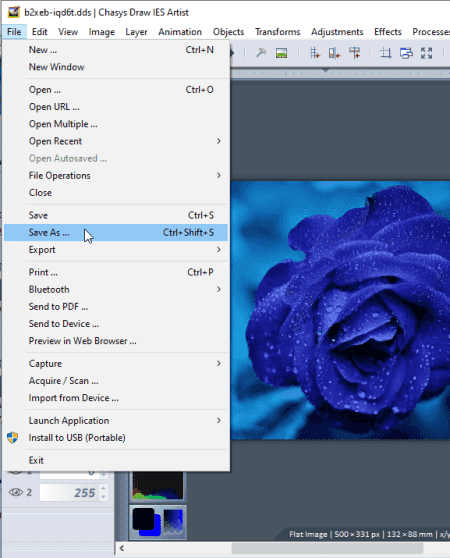450x558 pixels.
Task: Click the shield icon beside Install to USB
Action: [12, 437]
